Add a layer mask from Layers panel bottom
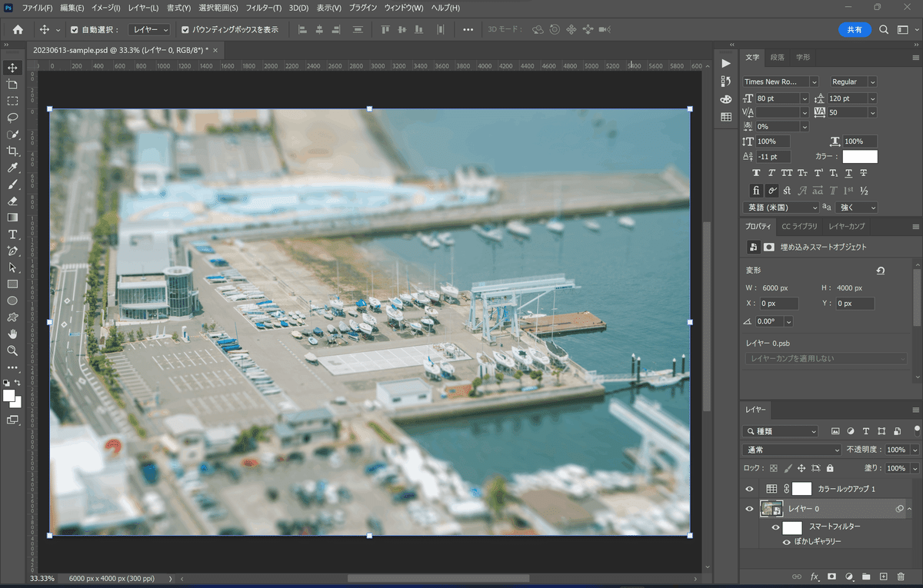923x588 pixels. pyautogui.click(x=831, y=576)
